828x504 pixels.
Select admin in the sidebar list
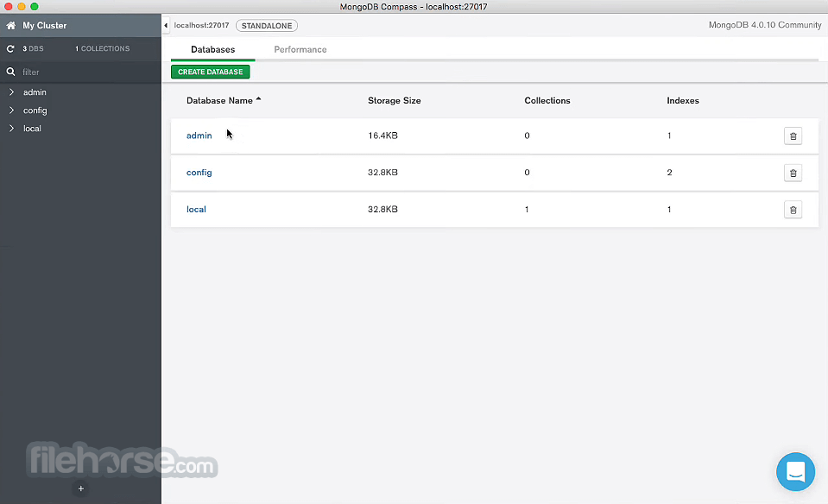[35, 92]
